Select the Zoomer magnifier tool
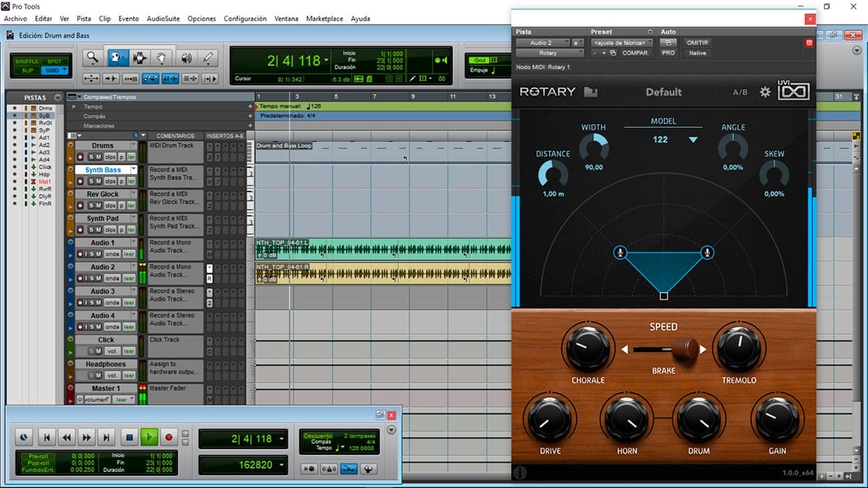 coord(93,58)
